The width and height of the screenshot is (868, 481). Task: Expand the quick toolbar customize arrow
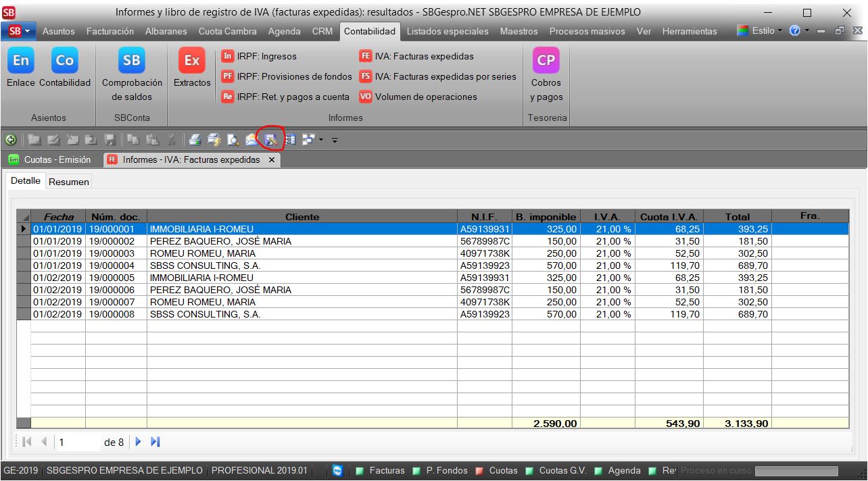(x=334, y=140)
